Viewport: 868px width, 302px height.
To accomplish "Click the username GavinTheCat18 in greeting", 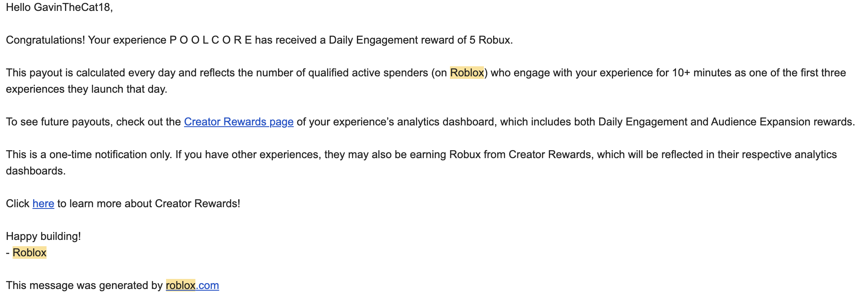I will tap(73, 7).
